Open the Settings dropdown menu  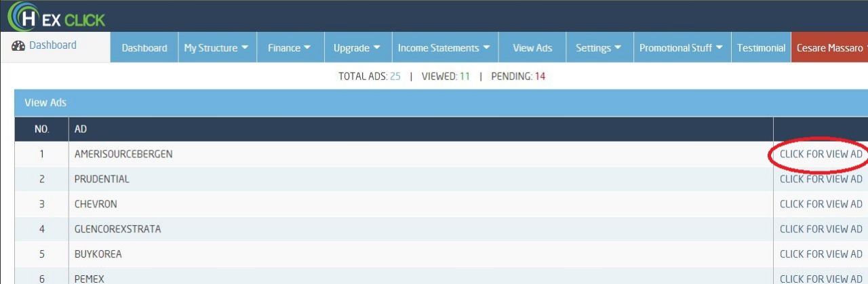point(599,48)
